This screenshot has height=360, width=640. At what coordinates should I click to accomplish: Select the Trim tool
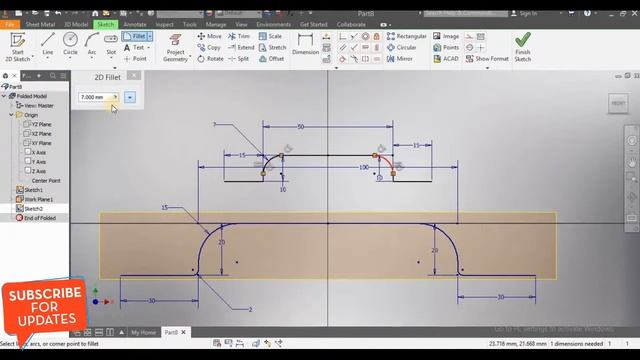click(239, 36)
